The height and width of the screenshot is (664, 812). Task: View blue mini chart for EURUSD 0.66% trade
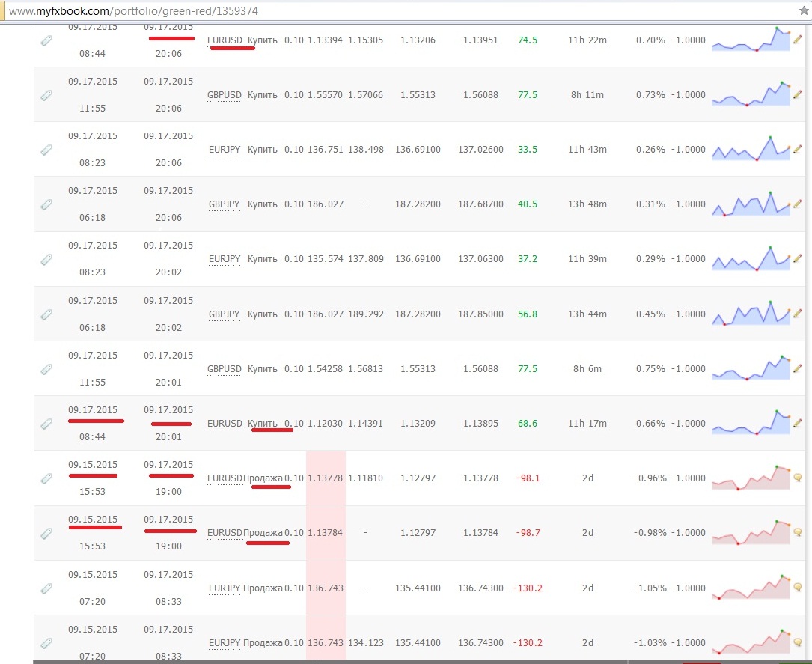click(751, 423)
